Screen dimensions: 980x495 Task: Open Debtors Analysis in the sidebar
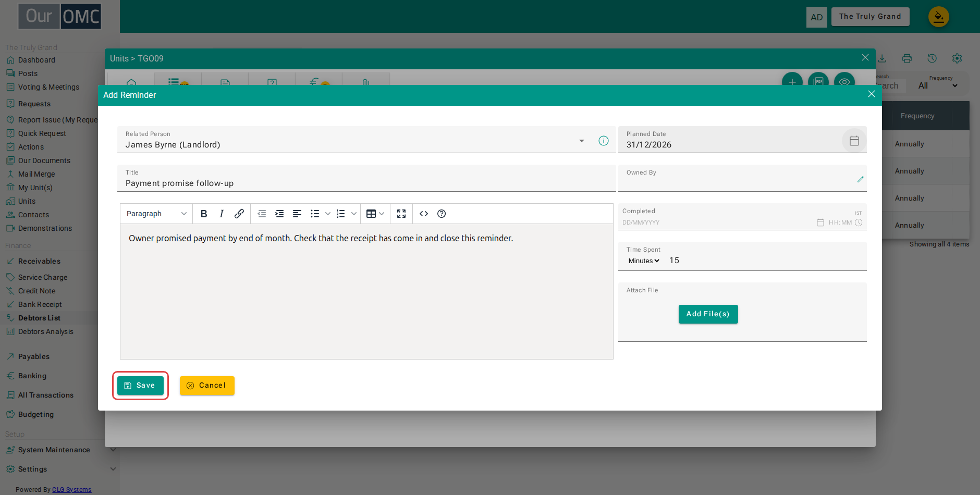[x=46, y=331]
